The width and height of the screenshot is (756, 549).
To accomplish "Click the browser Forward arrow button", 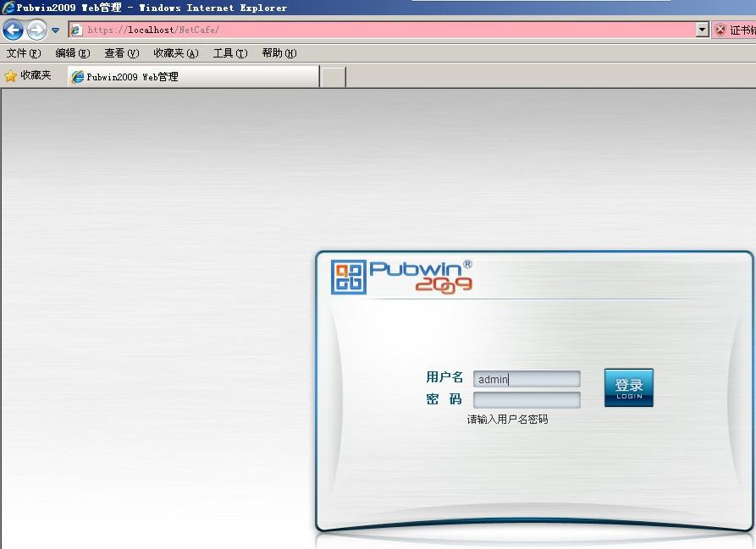I will (x=36, y=30).
